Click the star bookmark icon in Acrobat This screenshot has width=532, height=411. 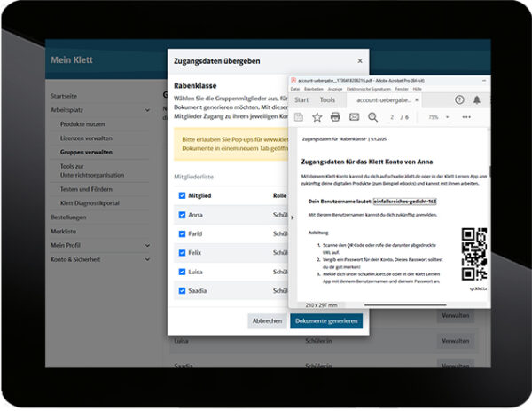(x=317, y=117)
